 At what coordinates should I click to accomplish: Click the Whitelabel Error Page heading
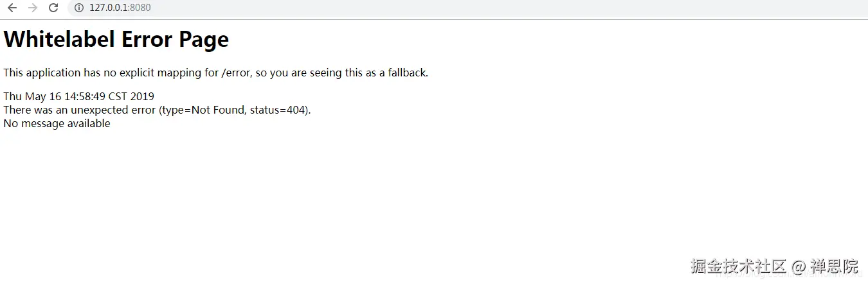(116, 40)
